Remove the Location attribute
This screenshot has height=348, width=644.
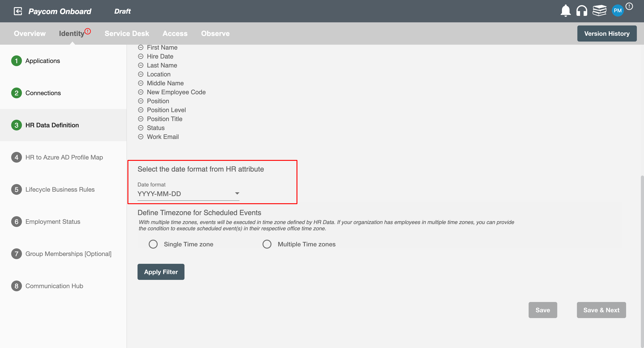tap(141, 74)
